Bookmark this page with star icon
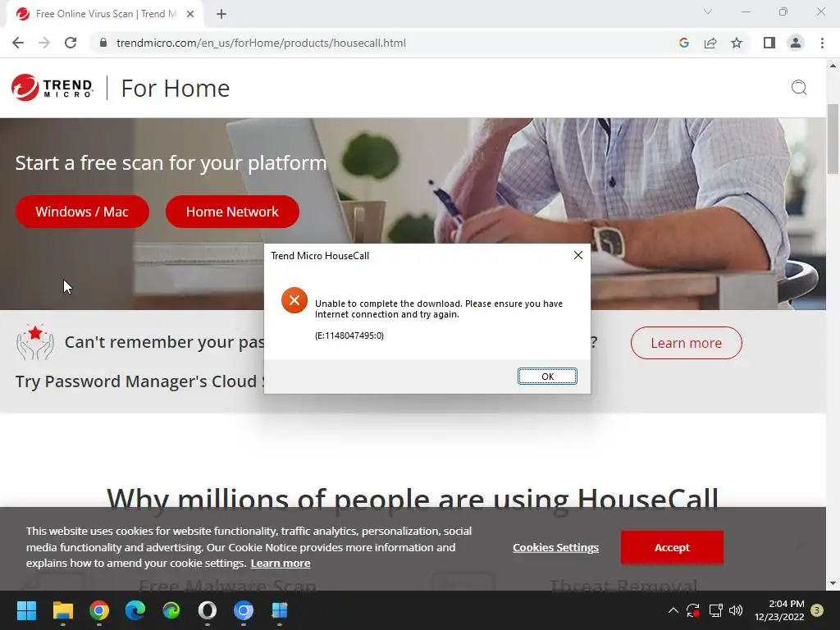Image resolution: width=840 pixels, height=630 pixels. (737, 43)
